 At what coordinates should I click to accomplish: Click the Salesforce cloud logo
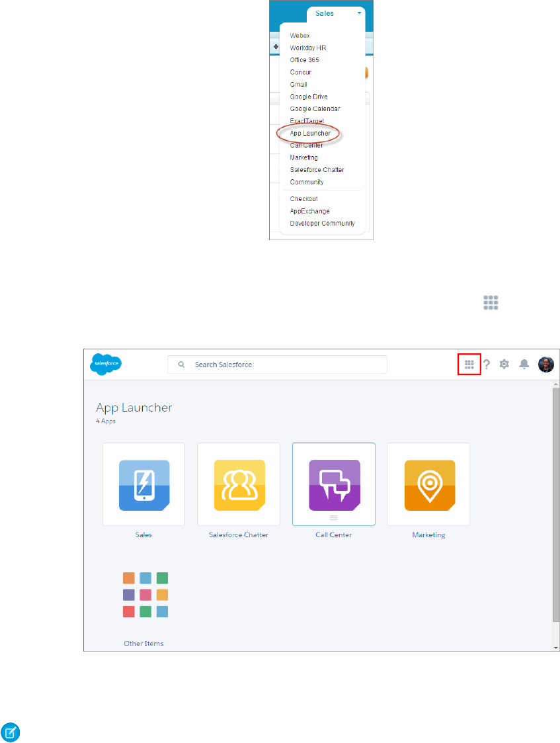(106, 364)
